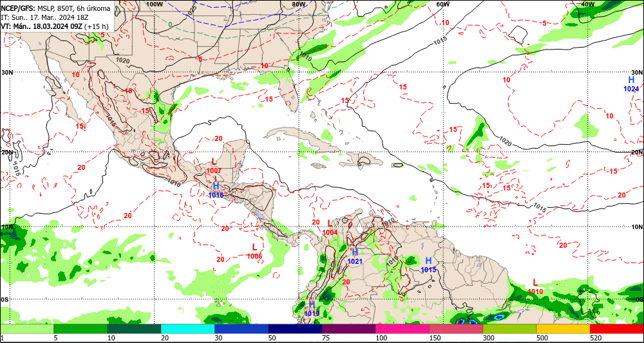Pick the purple 75–100 legend swatch
The height and width of the screenshot is (343, 644).
(348, 329)
